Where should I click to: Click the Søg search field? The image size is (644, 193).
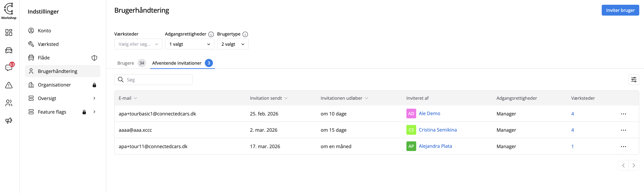tap(157, 80)
